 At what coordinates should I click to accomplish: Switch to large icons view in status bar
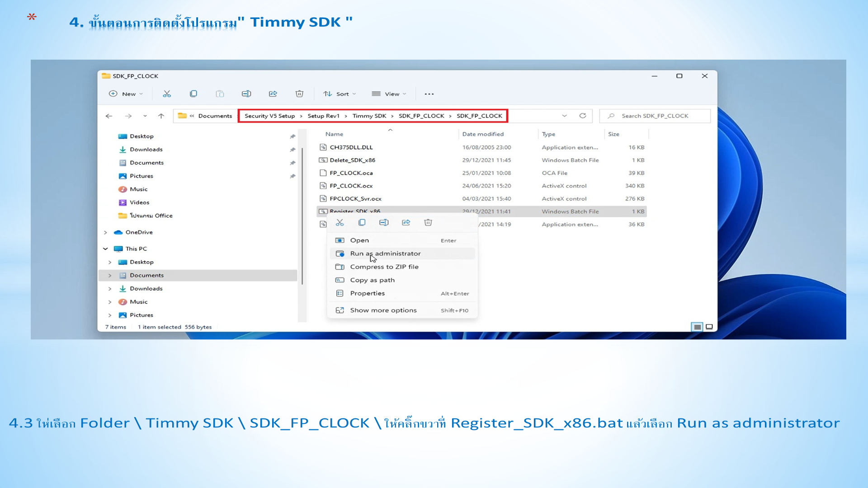(709, 327)
